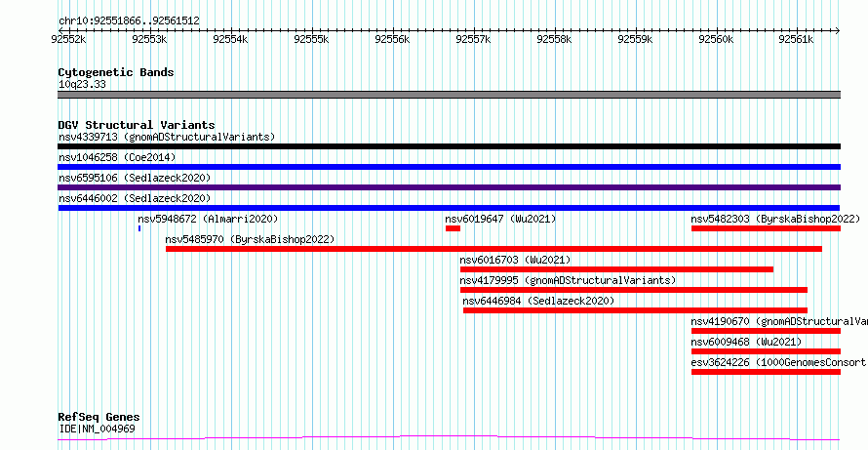Click the 92552k ruler tick label
868x450 pixels.
click(68, 39)
